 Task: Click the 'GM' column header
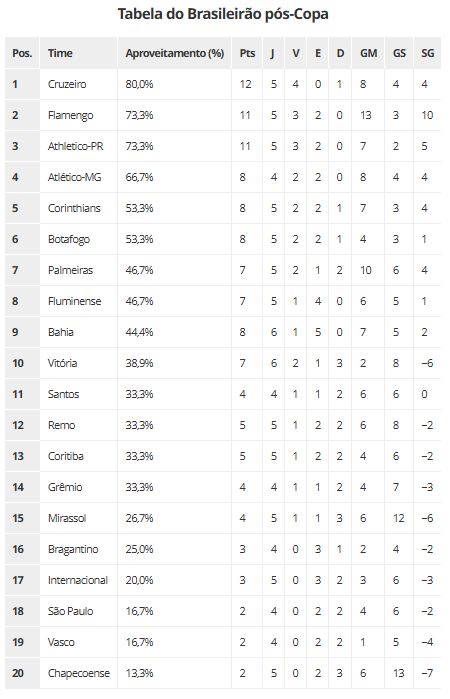[368, 53]
